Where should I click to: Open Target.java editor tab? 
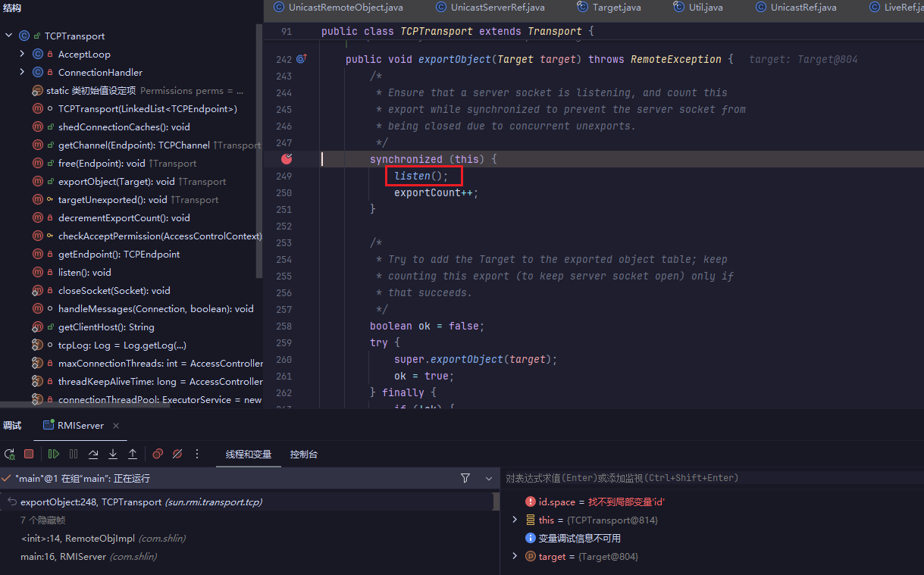[x=609, y=8]
